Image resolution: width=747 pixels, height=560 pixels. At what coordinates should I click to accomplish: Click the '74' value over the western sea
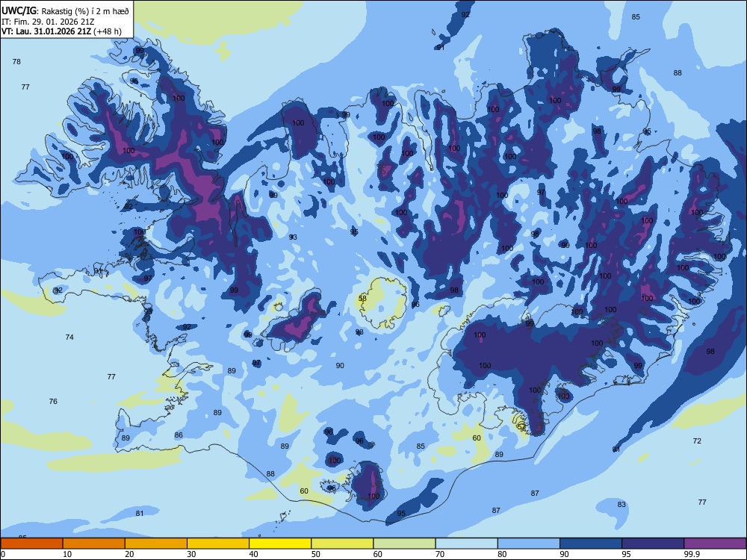[69, 337]
